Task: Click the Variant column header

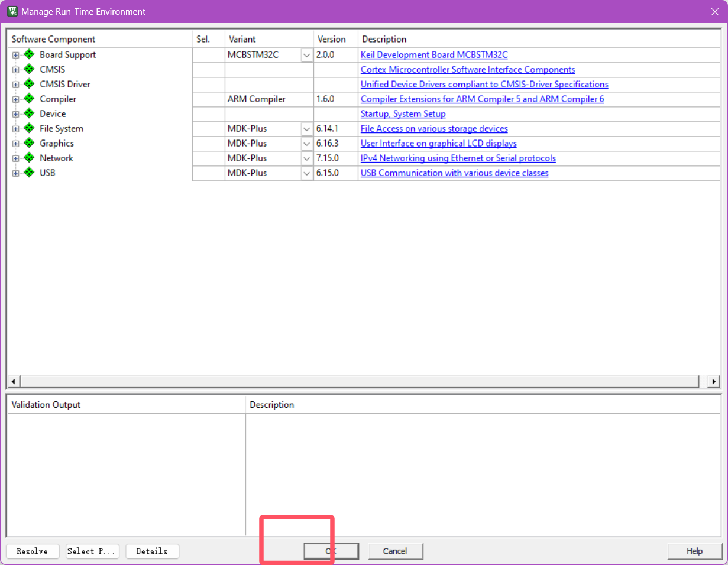Action: coord(269,39)
